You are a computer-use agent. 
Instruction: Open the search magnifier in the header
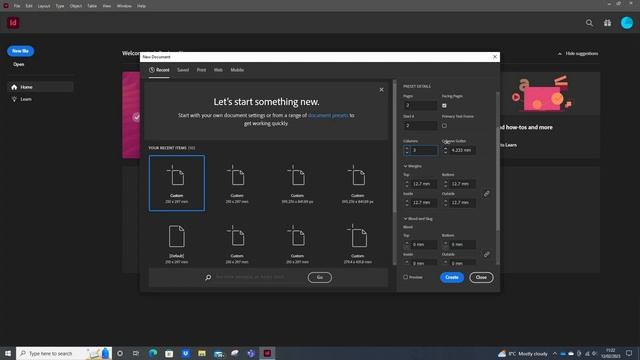589,23
